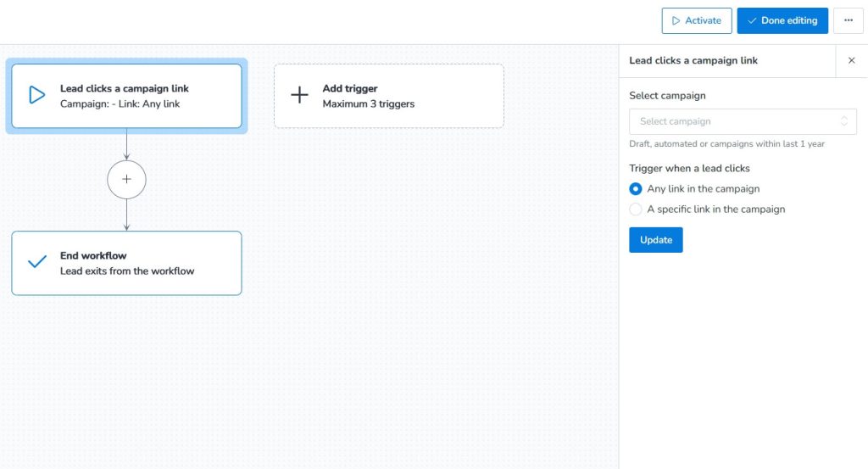Choose 'A specific link in the campaign' radio
The height and width of the screenshot is (469, 868).
click(636, 209)
